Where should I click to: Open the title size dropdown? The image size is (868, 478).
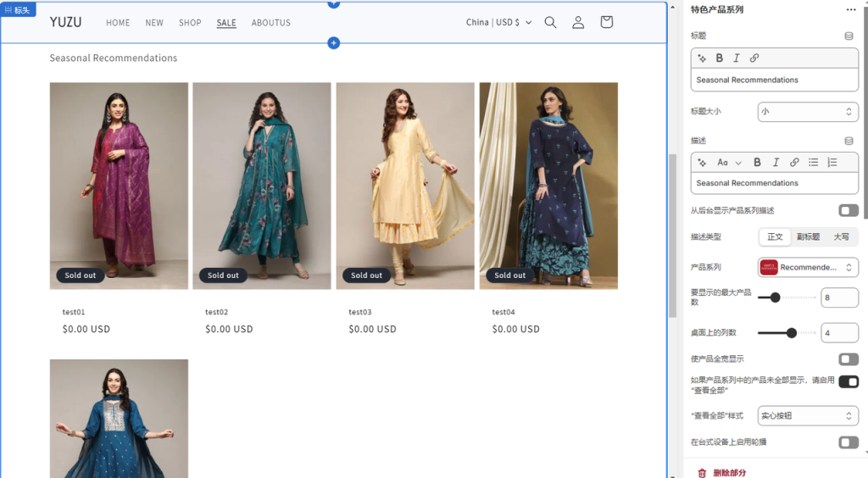[808, 112]
